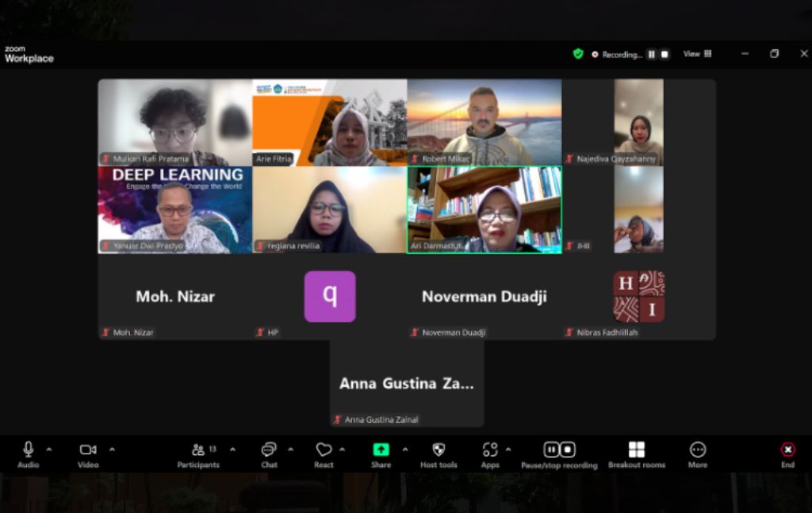Open Host tools shield
The height and width of the screenshot is (513, 812).
pos(439,454)
